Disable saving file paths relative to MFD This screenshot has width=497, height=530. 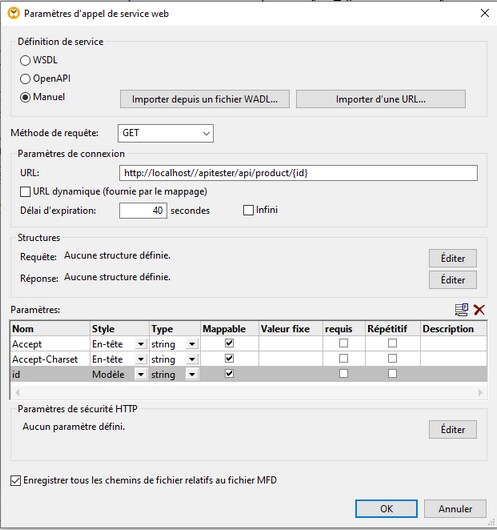16,480
